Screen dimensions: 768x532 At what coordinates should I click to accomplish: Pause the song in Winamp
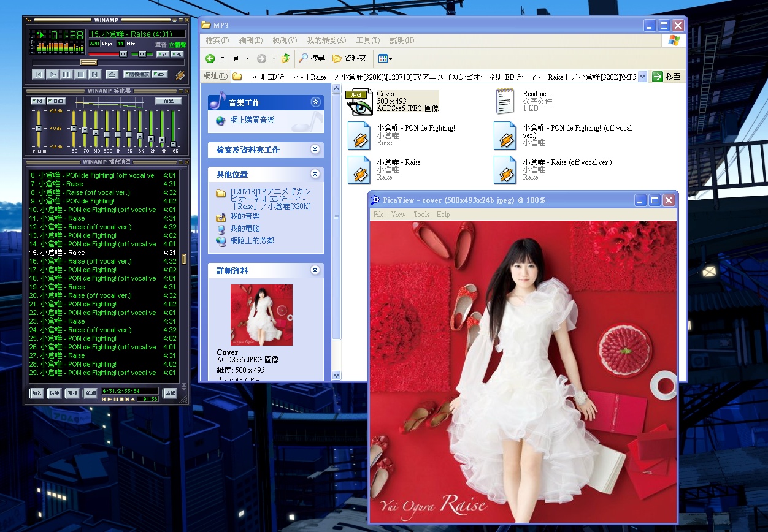click(66, 74)
